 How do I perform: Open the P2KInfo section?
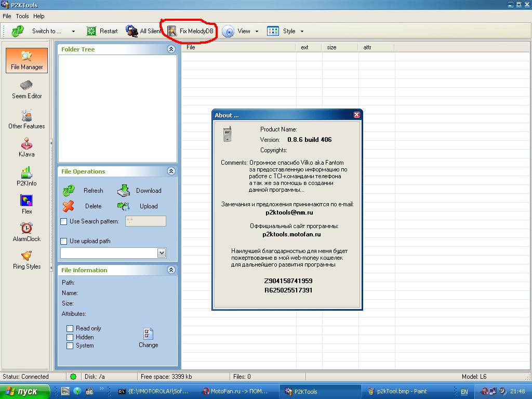pyautogui.click(x=26, y=177)
